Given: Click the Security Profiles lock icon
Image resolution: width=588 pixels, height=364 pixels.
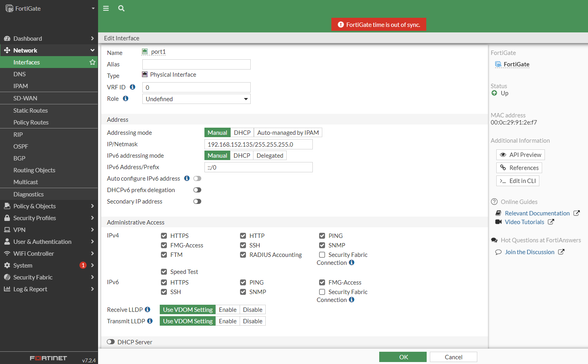Looking at the screenshot, I should pos(7,218).
